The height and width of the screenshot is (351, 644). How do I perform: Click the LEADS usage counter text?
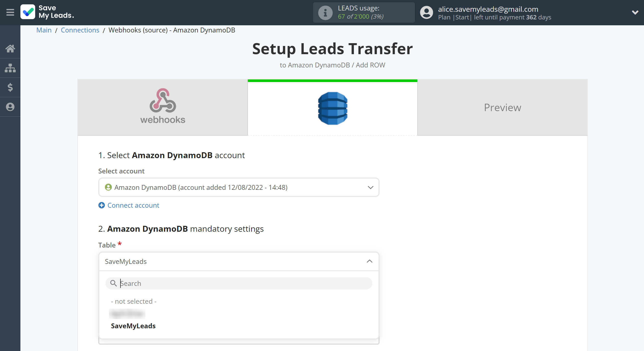(x=361, y=17)
